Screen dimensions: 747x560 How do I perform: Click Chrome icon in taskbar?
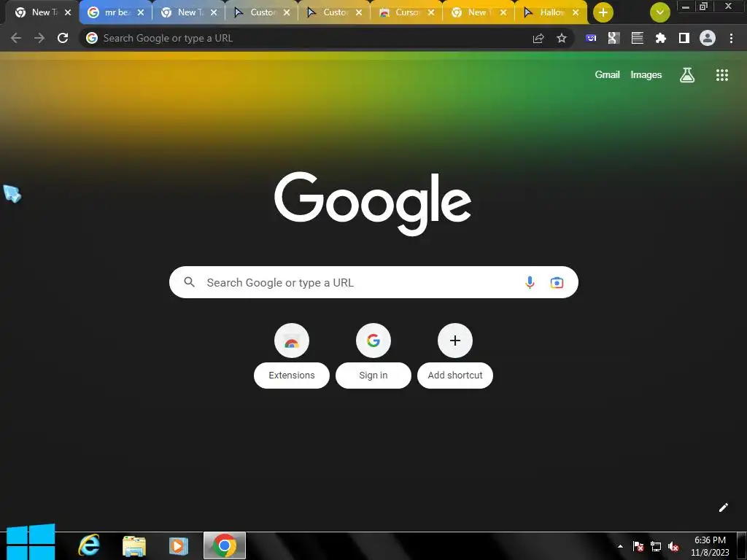(x=225, y=545)
